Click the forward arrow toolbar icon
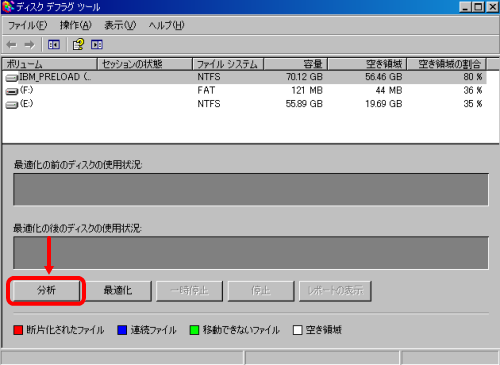500x365 pixels. click(x=29, y=45)
